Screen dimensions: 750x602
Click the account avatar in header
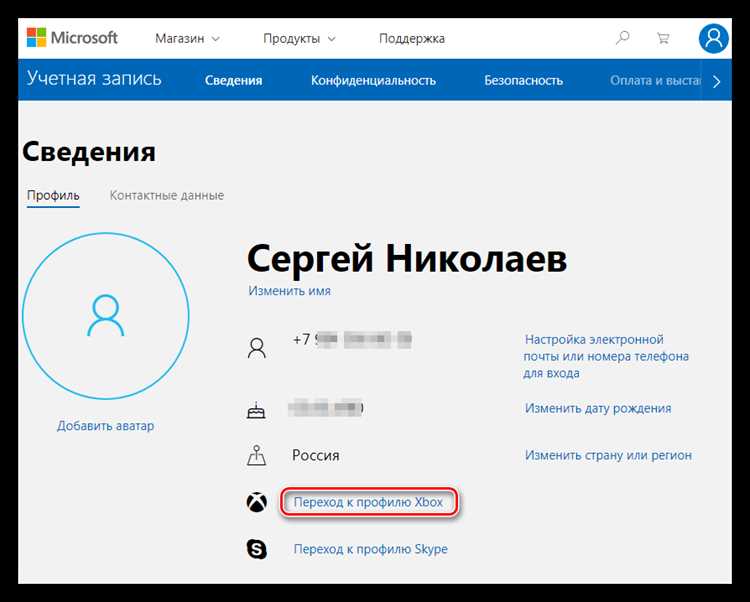[x=713, y=38]
